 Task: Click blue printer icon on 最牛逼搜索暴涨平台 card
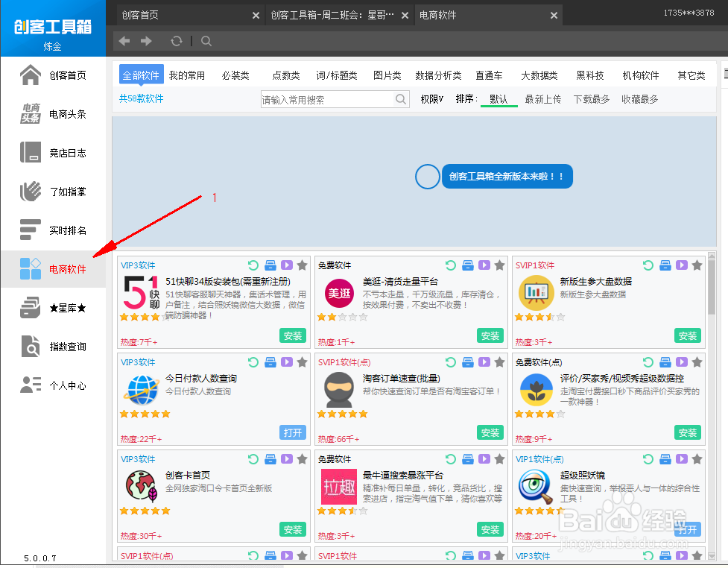coord(468,459)
